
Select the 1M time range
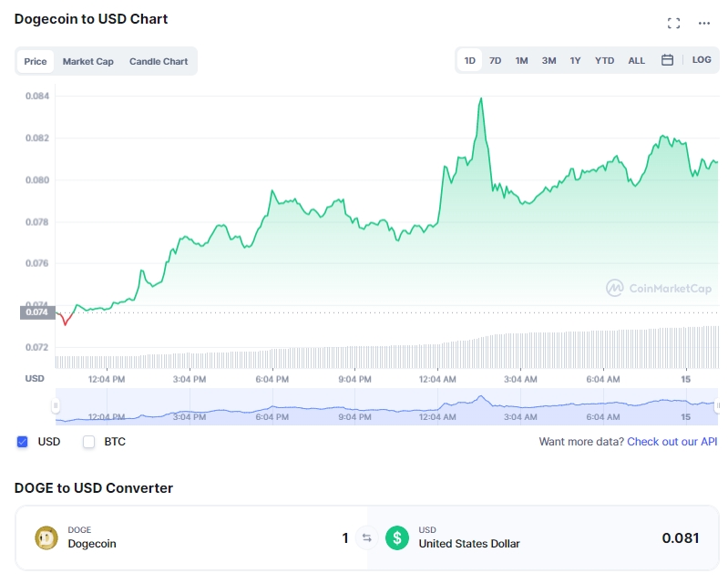coord(521,60)
